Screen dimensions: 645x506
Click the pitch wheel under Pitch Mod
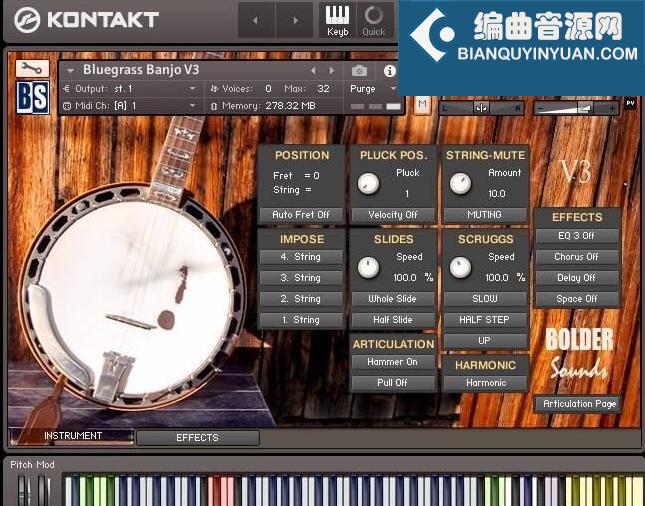(23, 490)
